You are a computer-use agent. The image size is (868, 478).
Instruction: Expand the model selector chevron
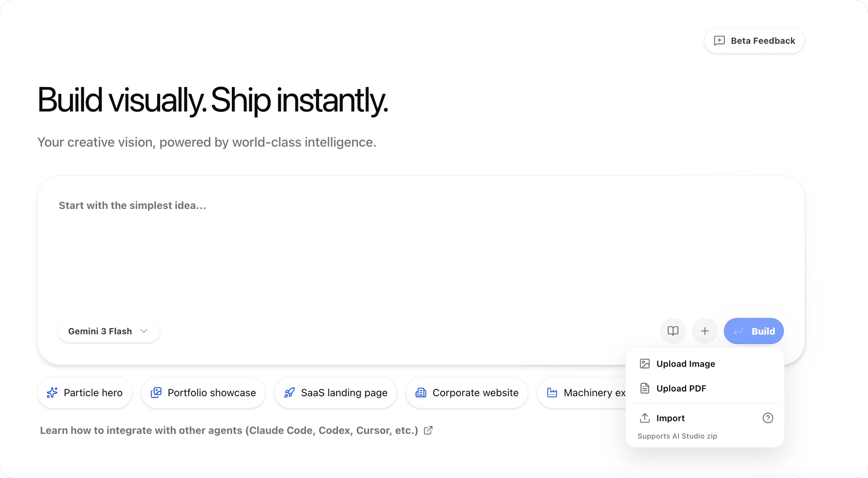(144, 331)
